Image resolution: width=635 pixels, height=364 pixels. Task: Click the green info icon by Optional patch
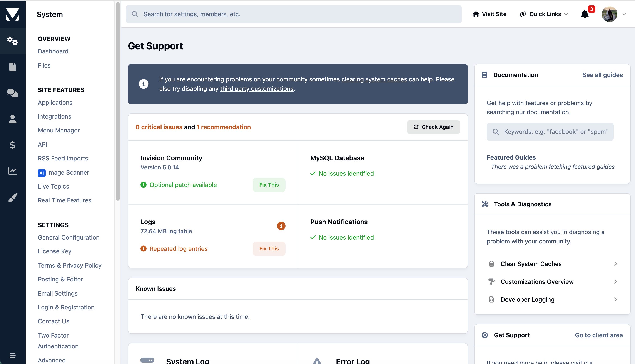coord(144,185)
